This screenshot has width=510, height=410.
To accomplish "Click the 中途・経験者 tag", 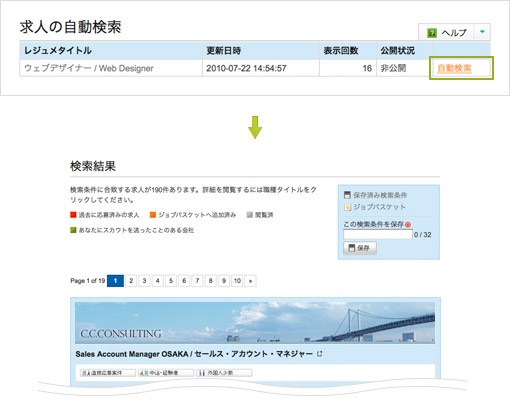I will coord(166,373).
